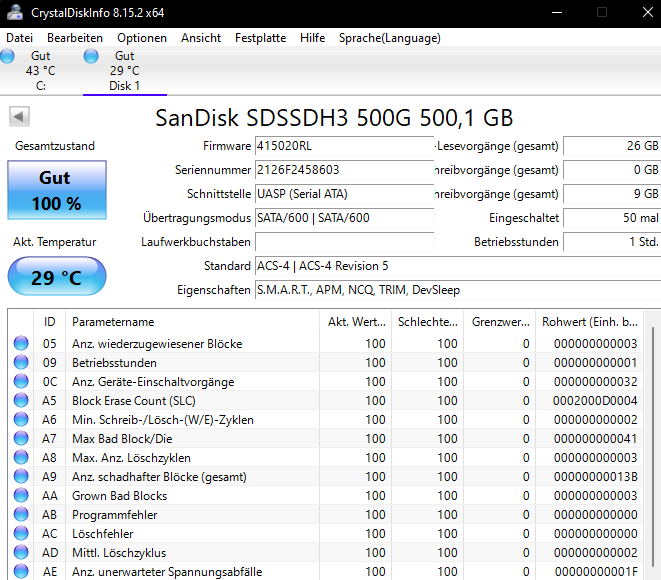Click the previous disk arrow button

coord(19,116)
